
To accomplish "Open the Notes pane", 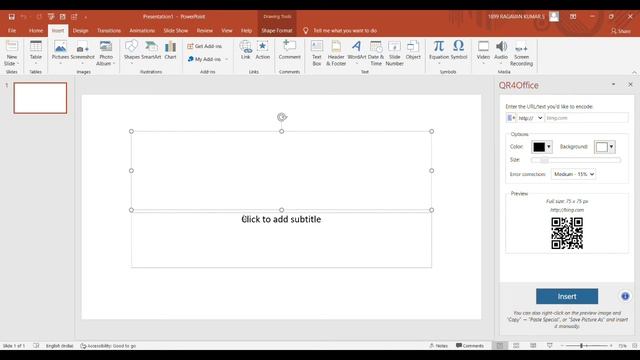I will (439, 346).
